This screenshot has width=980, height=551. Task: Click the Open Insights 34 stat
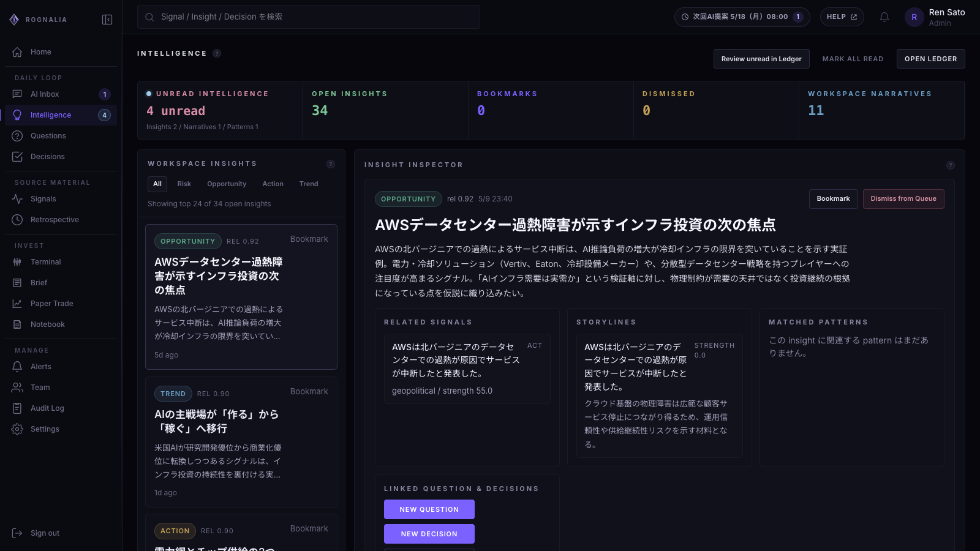386,110
